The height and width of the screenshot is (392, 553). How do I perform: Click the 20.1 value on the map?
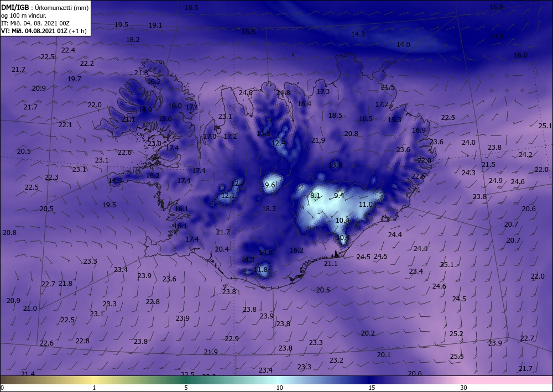[384, 354]
